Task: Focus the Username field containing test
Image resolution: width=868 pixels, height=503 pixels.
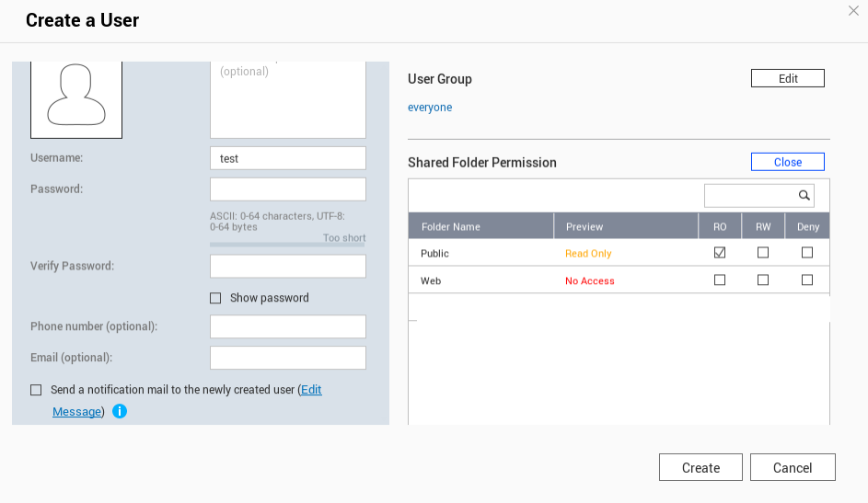Action: (x=288, y=158)
